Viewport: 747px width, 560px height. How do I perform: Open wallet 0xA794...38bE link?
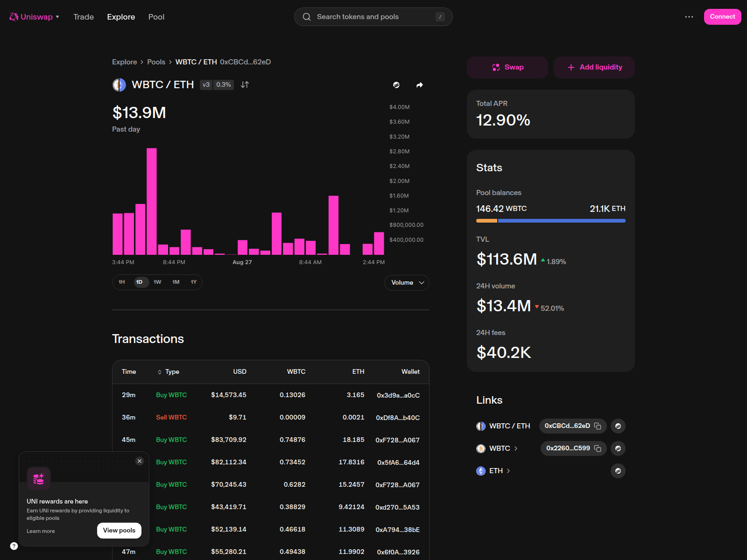click(x=397, y=530)
